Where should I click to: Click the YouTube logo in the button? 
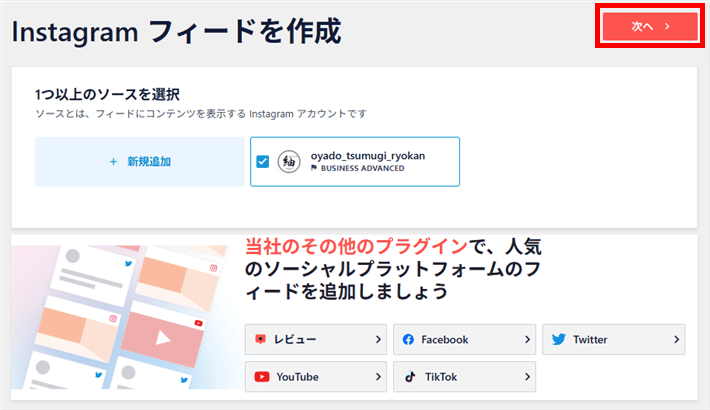[262, 376]
